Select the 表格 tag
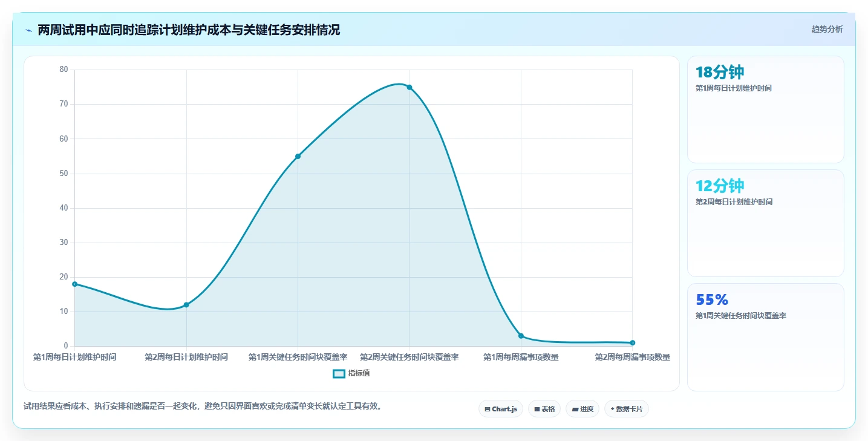The height and width of the screenshot is (441, 868). click(544, 409)
